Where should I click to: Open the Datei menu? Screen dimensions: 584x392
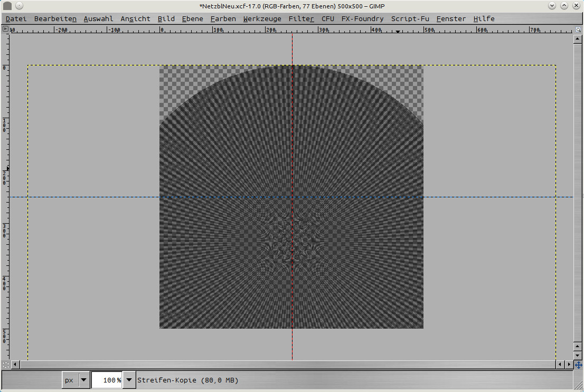coord(16,18)
